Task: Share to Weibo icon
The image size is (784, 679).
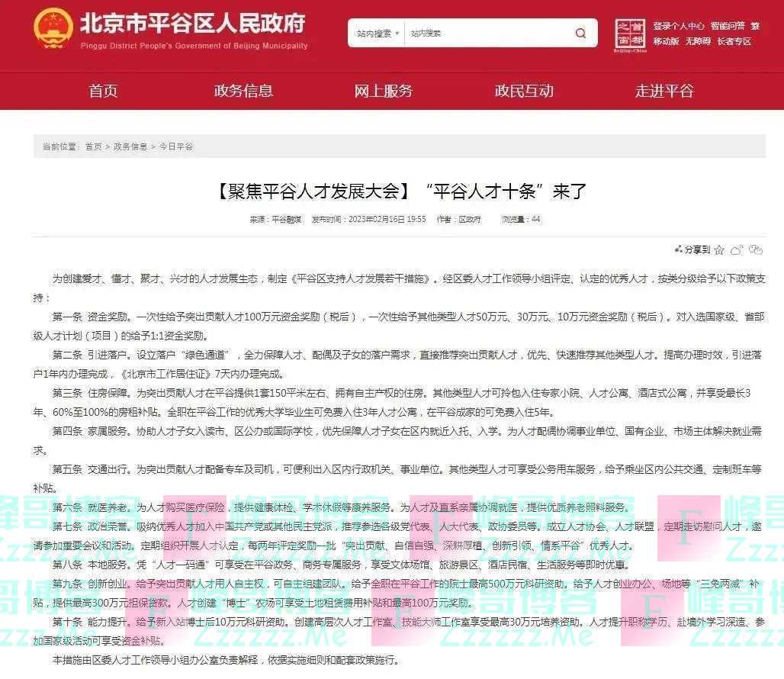Action: 737,250
